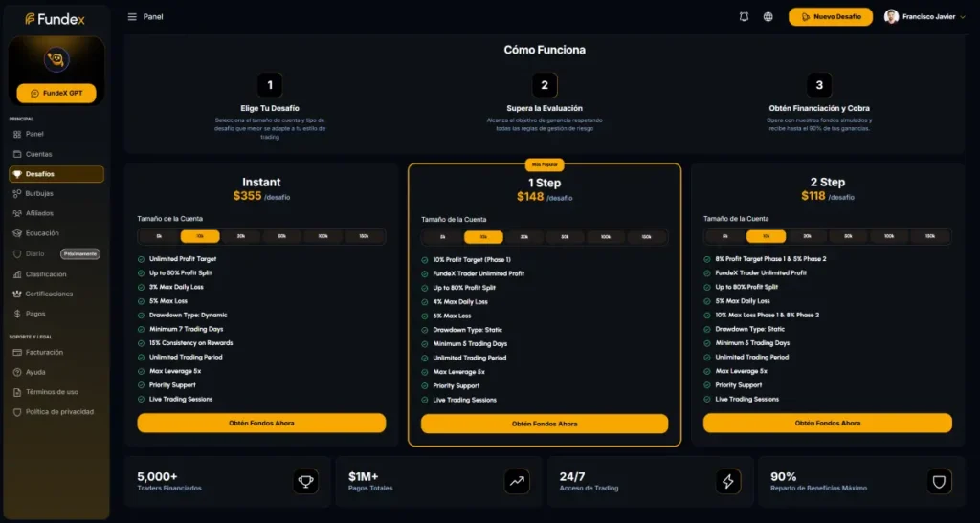This screenshot has height=523, width=980.
Task: Click the Más Popular badge on 1 Step
Action: pyautogui.click(x=545, y=164)
